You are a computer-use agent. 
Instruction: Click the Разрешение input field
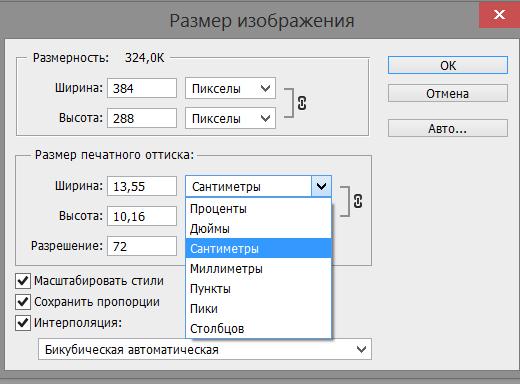pos(142,246)
